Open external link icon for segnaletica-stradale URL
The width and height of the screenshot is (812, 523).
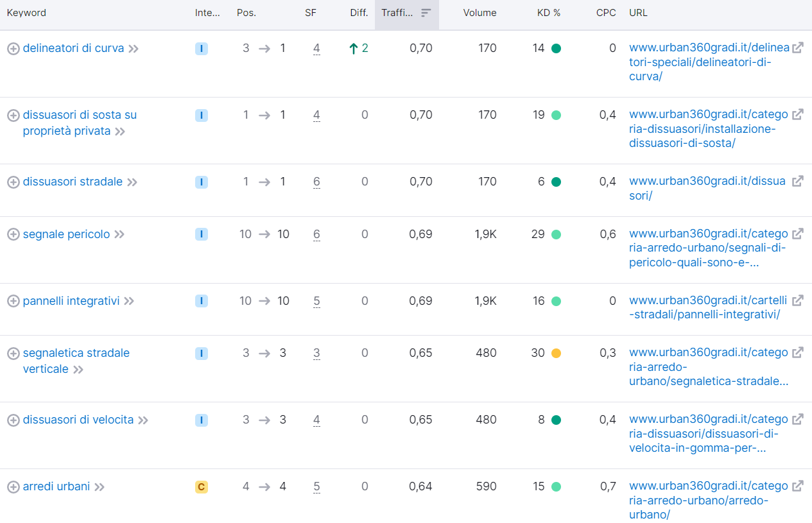tap(798, 352)
